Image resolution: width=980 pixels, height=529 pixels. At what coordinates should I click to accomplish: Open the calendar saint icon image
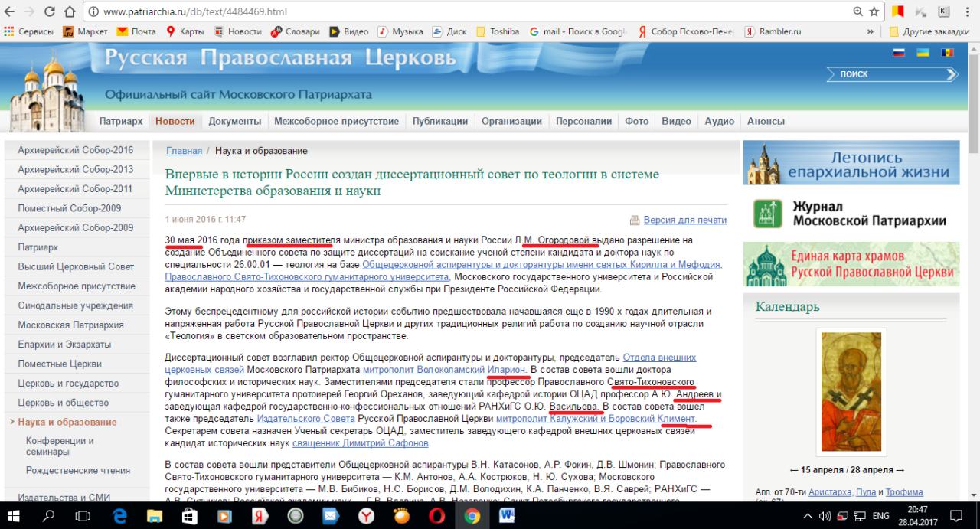851,393
